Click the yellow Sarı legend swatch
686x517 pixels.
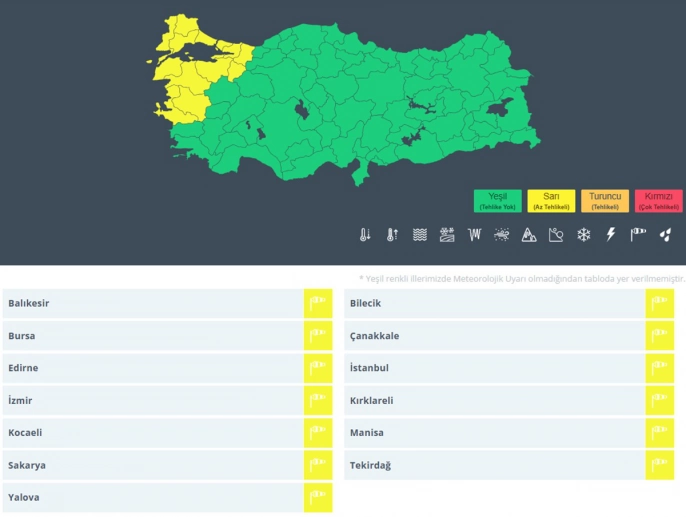point(550,201)
